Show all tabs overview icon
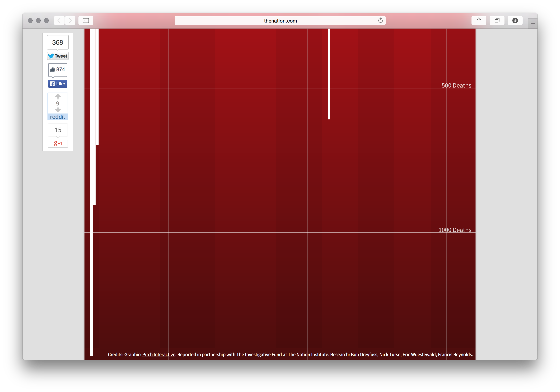 coord(497,21)
